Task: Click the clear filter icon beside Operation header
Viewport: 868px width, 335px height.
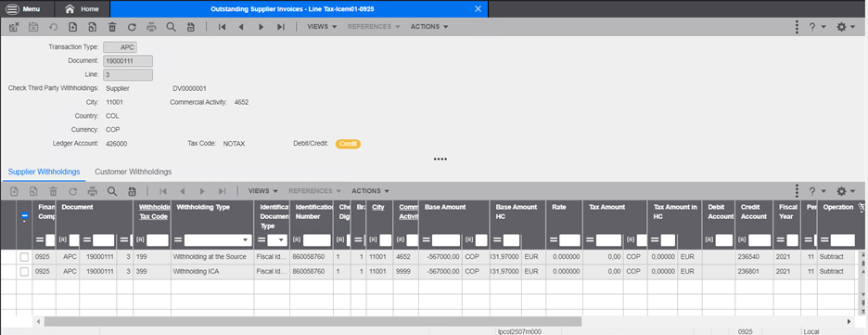Action: coord(862,207)
